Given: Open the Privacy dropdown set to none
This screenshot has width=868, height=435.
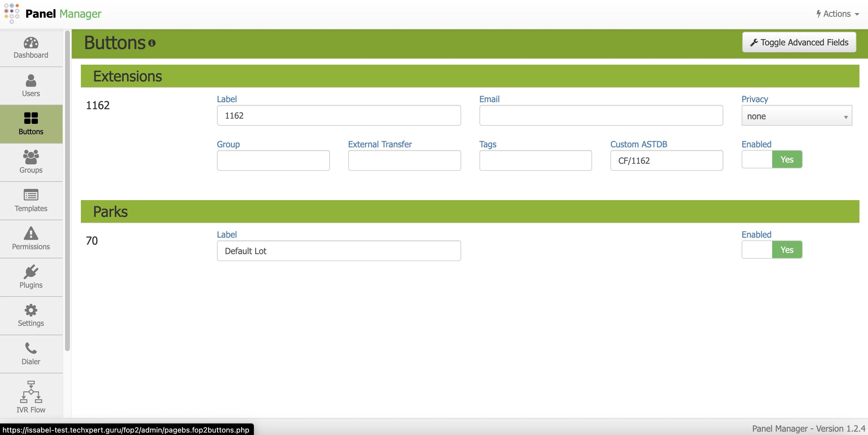Looking at the screenshot, I should click(x=797, y=116).
